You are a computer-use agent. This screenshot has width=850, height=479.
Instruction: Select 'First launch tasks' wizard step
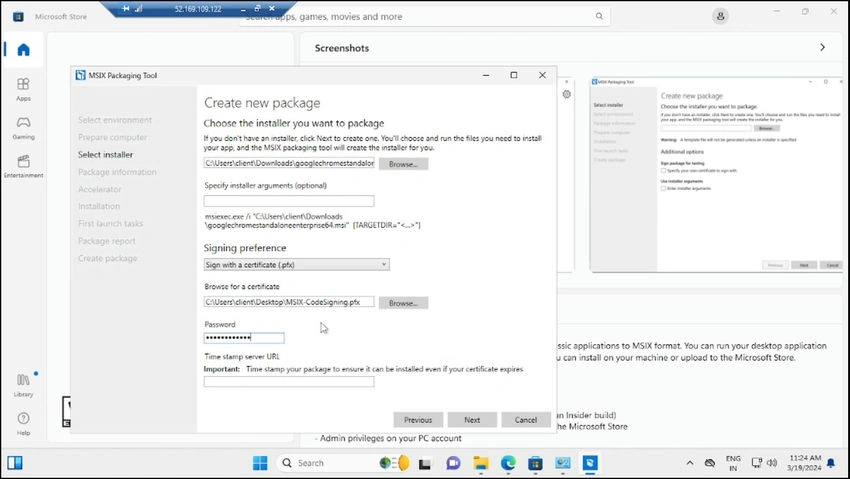coord(110,223)
